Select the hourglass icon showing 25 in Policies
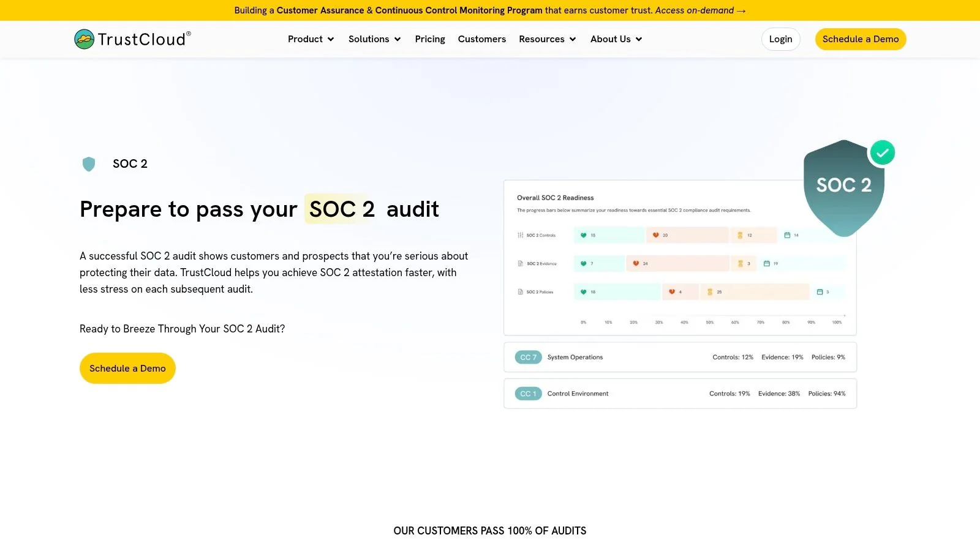Viewport: 980px width, 551px height. (709, 292)
